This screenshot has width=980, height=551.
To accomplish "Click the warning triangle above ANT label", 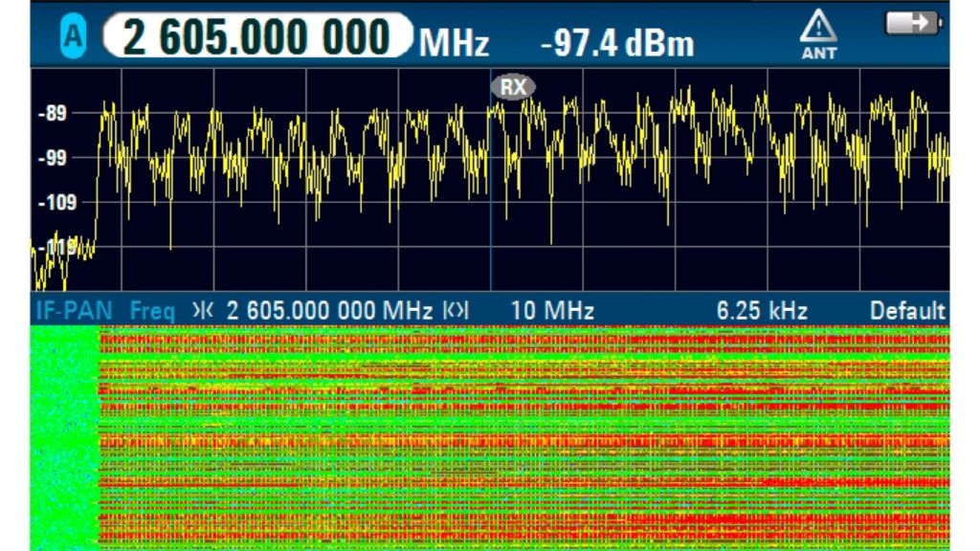I will point(818,25).
